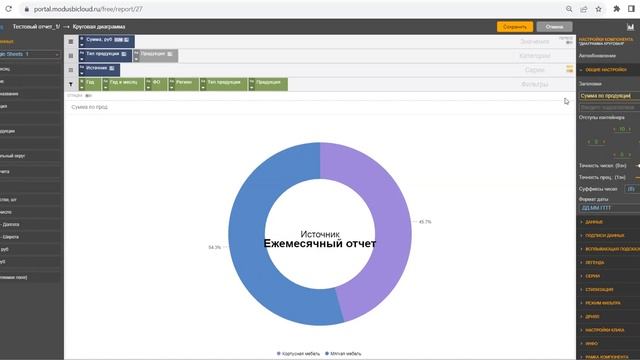Open the arrow menu on Регион filter chip
This screenshot has width=640, height=360.
click(x=172, y=88)
